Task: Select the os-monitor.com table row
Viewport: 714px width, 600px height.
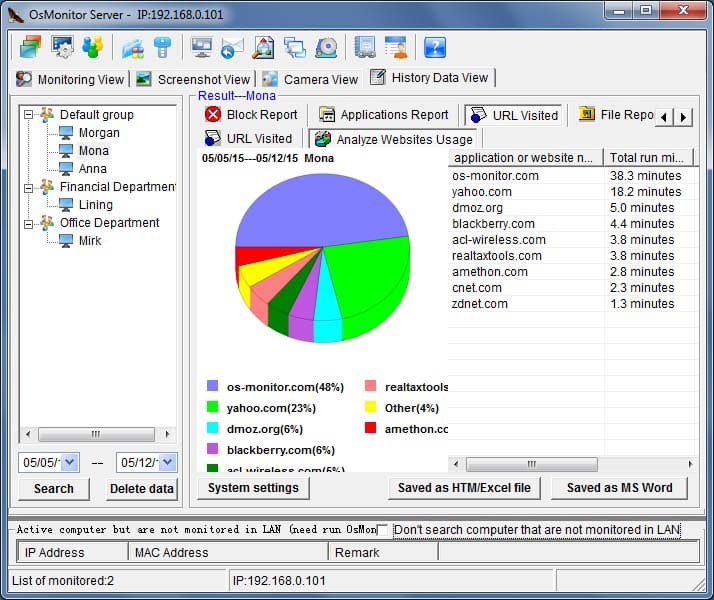Action: (572, 176)
